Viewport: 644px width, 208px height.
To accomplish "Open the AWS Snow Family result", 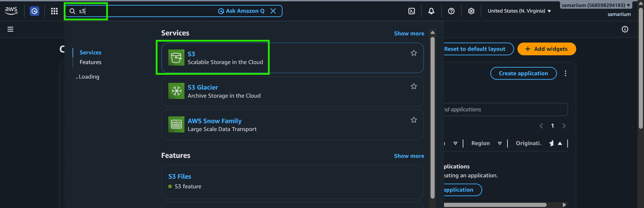I will (x=293, y=125).
